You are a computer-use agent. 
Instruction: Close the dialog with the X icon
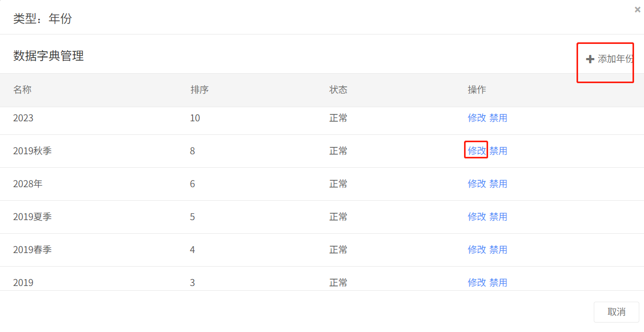637,9
